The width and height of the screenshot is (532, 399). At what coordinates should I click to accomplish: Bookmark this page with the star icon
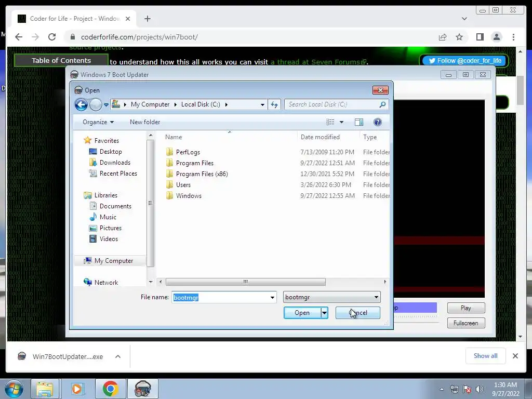pyautogui.click(x=459, y=37)
